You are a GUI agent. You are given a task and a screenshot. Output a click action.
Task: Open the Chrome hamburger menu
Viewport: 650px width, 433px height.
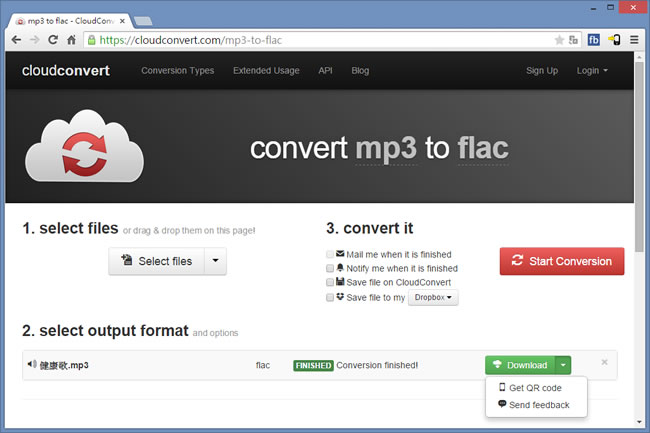click(x=634, y=40)
